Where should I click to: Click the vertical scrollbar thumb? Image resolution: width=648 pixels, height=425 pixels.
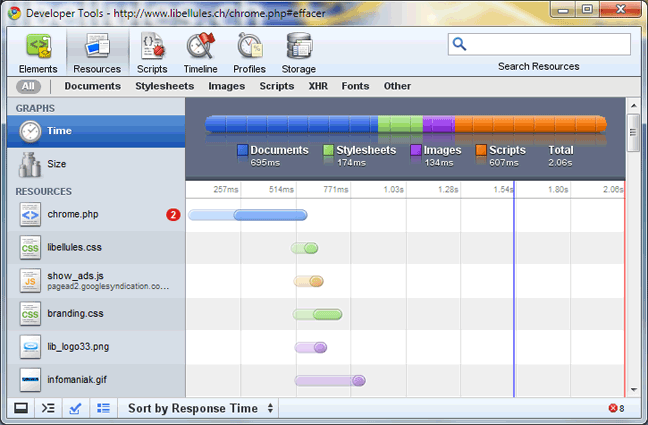point(633,133)
